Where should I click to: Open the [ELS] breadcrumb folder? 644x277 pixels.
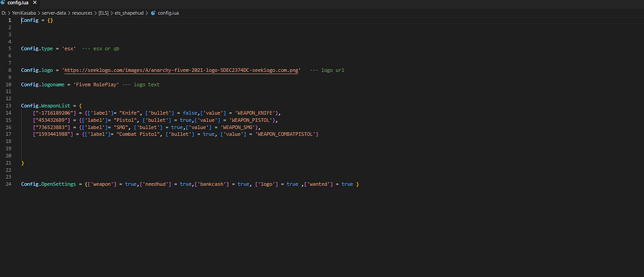(x=103, y=13)
